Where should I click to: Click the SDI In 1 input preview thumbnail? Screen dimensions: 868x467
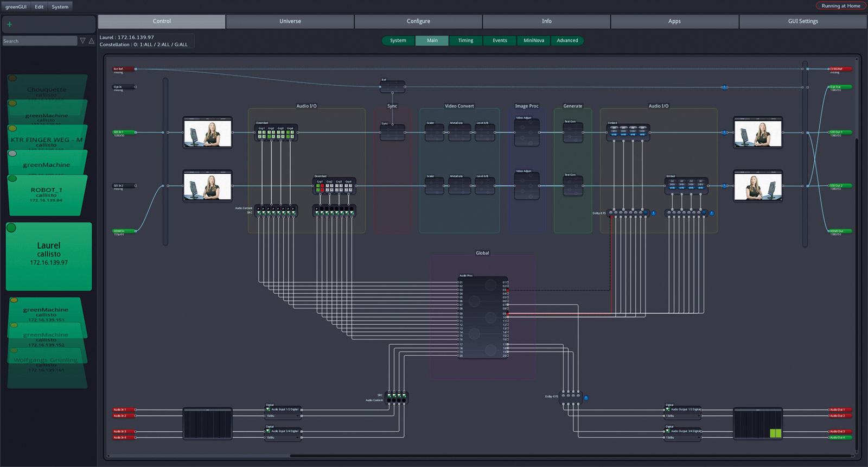(208, 133)
